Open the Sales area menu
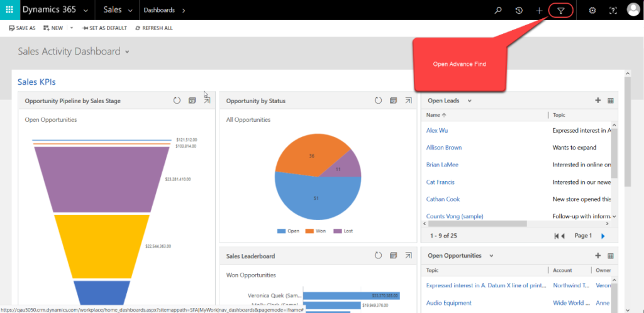This screenshot has height=313, width=644. coord(118,10)
